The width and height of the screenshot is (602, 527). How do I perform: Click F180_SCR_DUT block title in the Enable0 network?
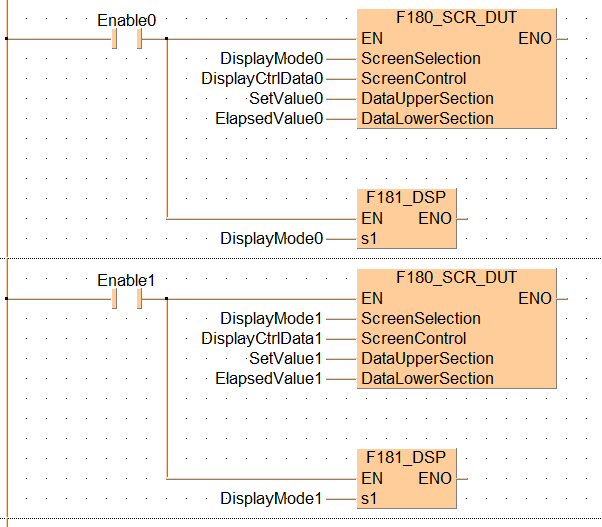(456, 17)
